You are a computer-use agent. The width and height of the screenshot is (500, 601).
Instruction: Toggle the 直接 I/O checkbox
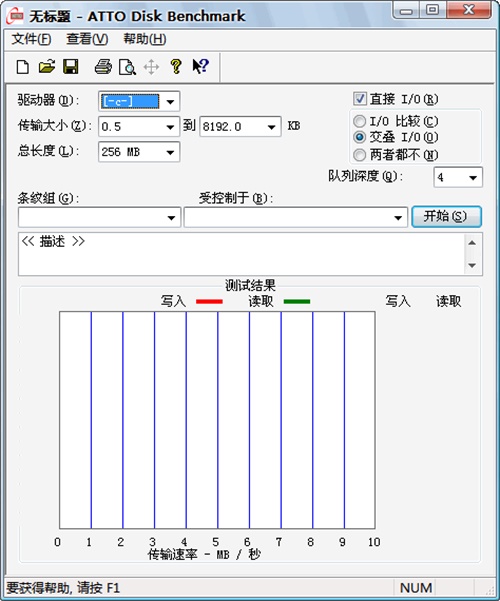[360, 99]
